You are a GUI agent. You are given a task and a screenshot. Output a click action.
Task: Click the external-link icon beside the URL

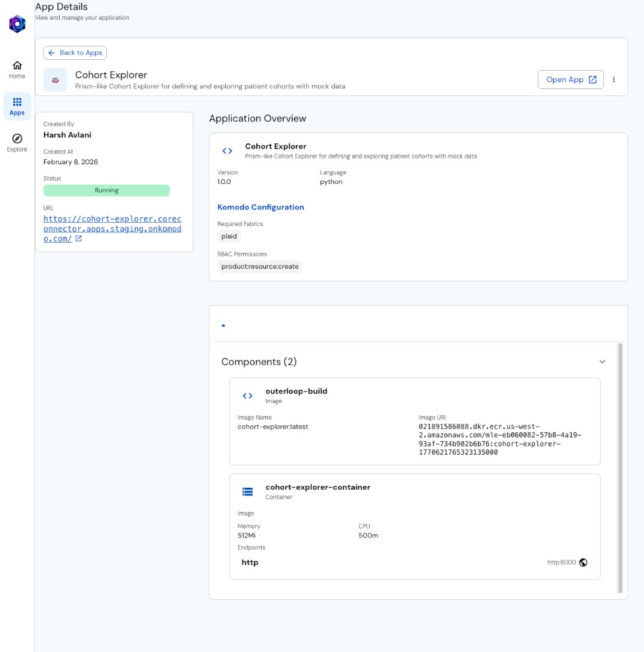(x=78, y=238)
